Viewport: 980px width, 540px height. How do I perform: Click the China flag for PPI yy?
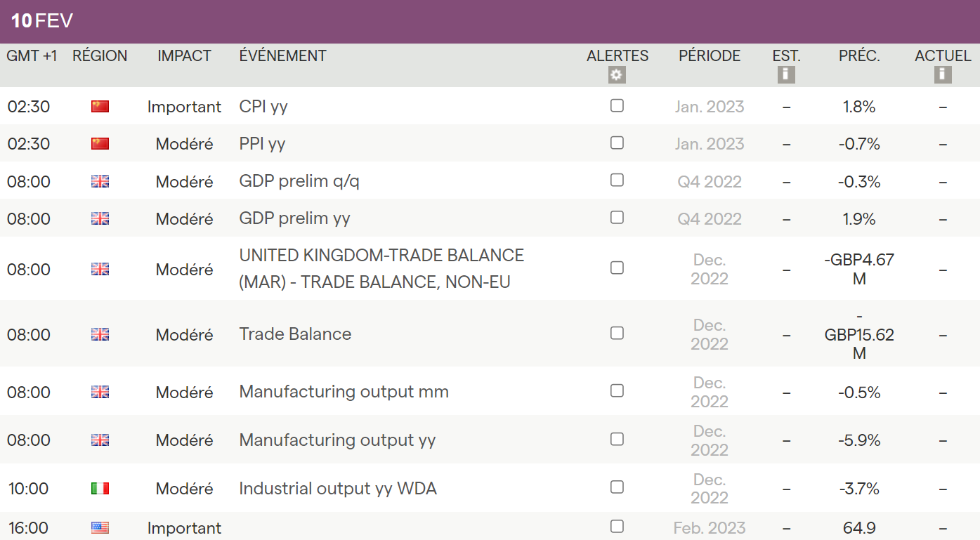tap(100, 144)
